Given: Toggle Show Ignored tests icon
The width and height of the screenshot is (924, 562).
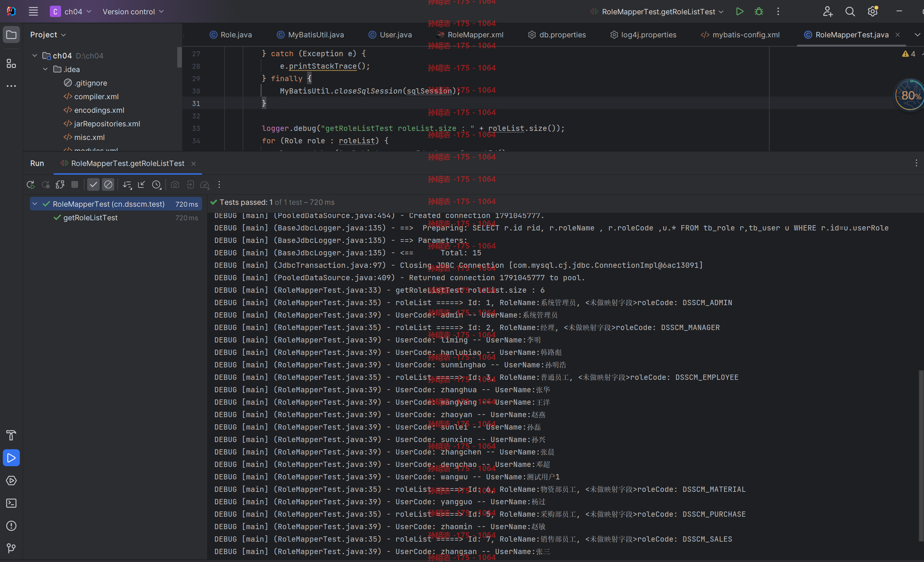Looking at the screenshot, I should pyautogui.click(x=108, y=184).
